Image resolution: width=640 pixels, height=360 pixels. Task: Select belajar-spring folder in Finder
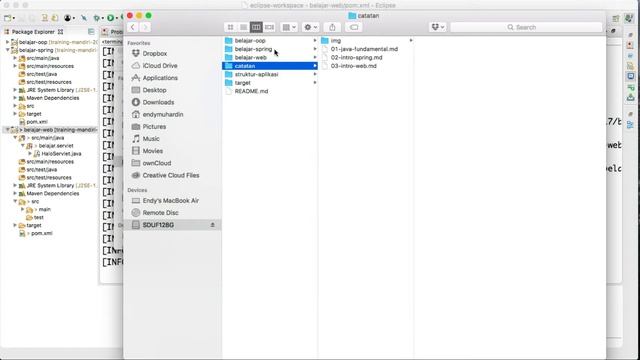[x=270, y=49]
